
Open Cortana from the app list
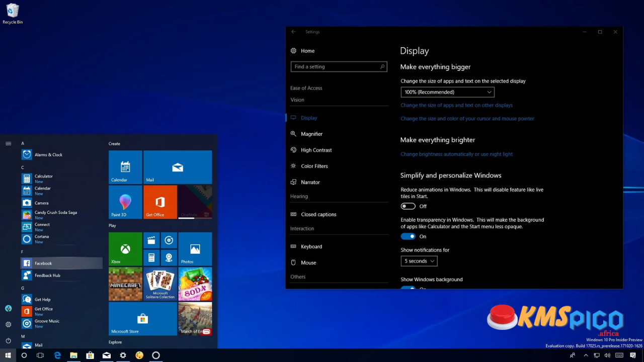coord(61,239)
